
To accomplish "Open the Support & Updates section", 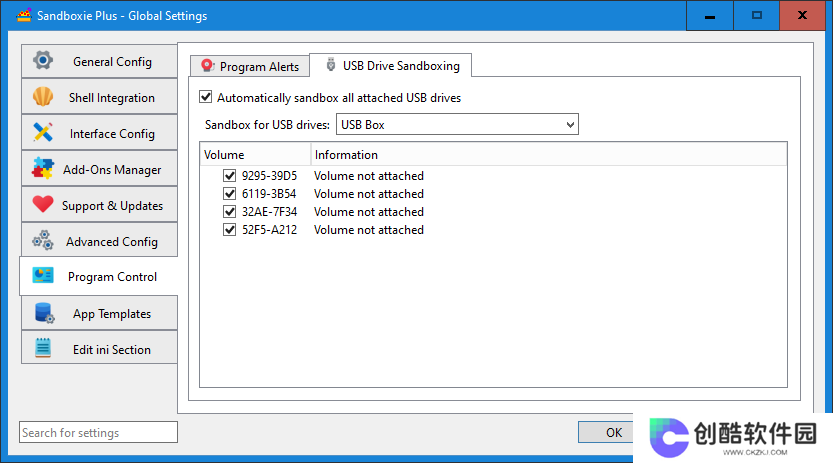I will (x=99, y=205).
